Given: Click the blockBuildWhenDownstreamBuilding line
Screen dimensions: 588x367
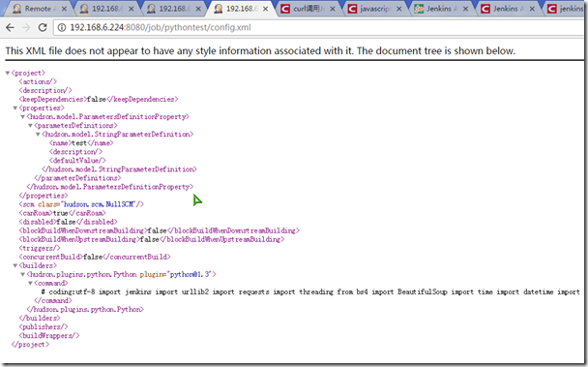Looking at the screenshot, I should click(160, 230).
